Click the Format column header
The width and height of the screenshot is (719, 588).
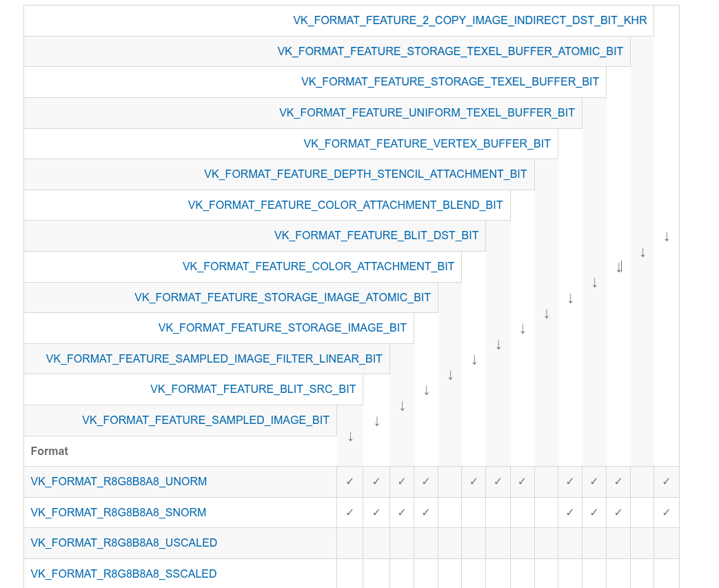[50, 452]
